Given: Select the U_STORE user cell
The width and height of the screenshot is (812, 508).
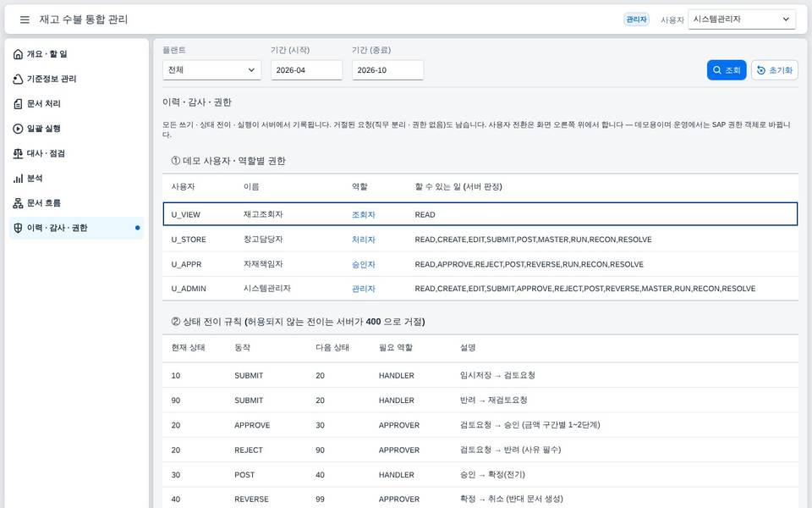Looking at the screenshot, I should (x=189, y=240).
